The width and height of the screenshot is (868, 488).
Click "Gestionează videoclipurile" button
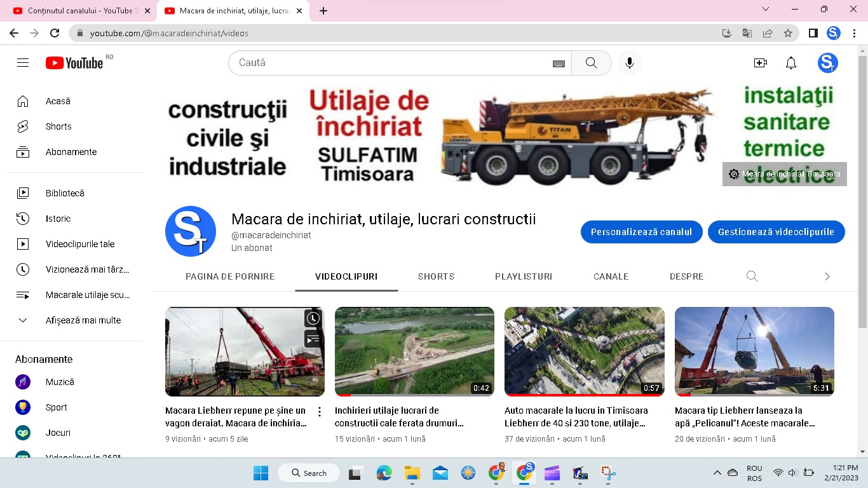776,232
